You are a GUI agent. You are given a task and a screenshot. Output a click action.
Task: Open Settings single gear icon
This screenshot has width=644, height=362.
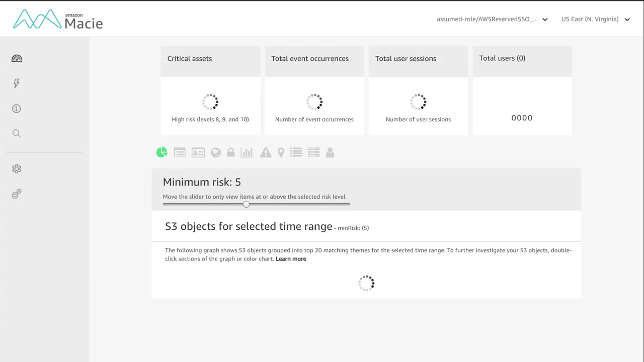click(x=17, y=169)
